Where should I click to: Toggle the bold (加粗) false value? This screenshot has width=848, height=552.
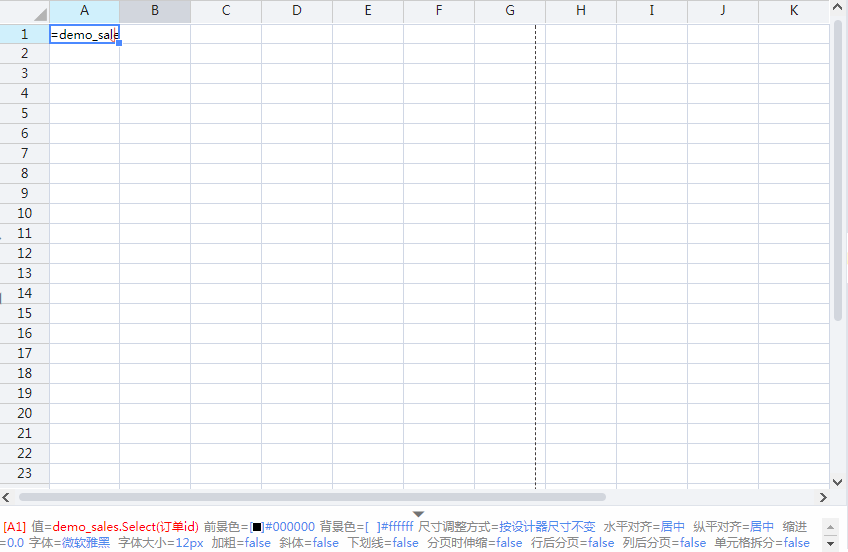click(x=257, y=543)
